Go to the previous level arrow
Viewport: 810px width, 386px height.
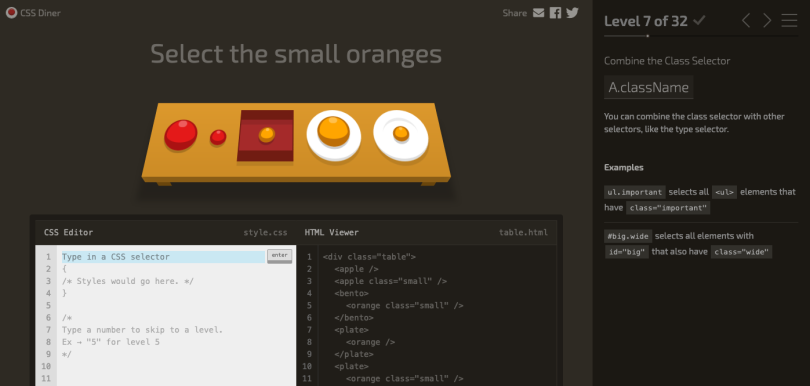coord(746,21)
